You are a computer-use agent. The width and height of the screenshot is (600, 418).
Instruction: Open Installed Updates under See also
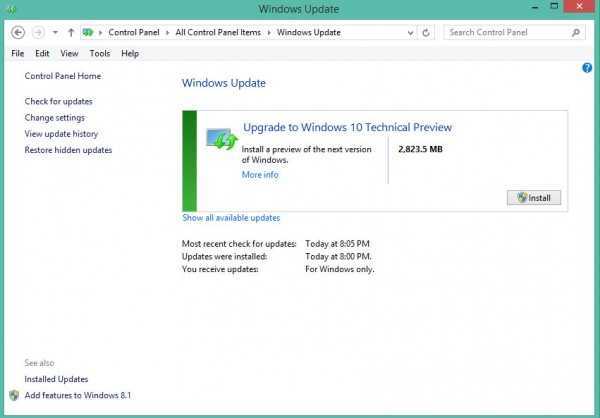(x=56, y=379)
